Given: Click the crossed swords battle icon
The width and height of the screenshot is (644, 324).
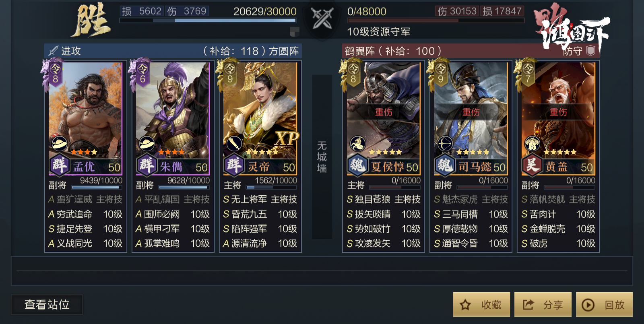Looking at the screenshot, I should tap(322, 18).
